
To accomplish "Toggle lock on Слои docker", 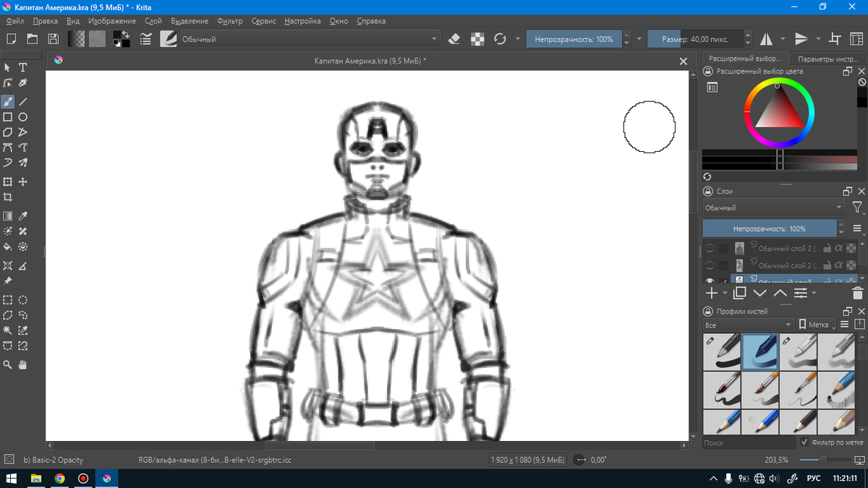I will click(x=709, y=192).
